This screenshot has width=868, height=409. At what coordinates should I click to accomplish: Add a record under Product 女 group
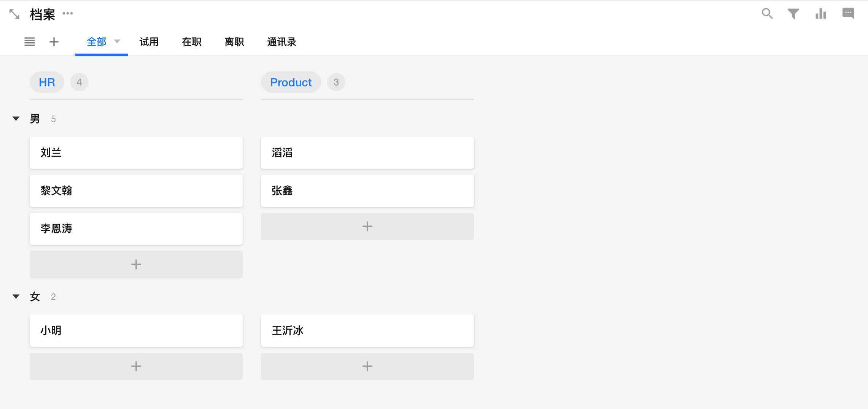pos(367,366)
